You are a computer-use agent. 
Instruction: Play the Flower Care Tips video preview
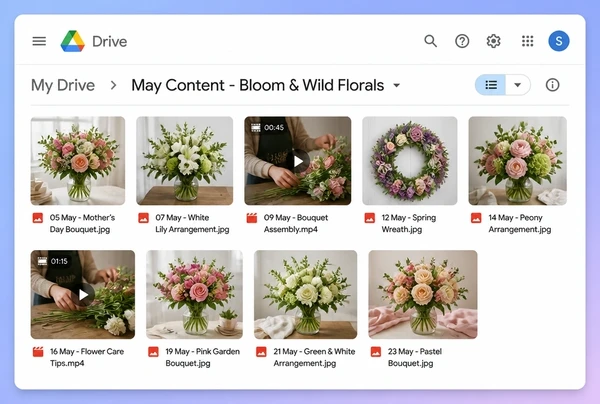83,295
